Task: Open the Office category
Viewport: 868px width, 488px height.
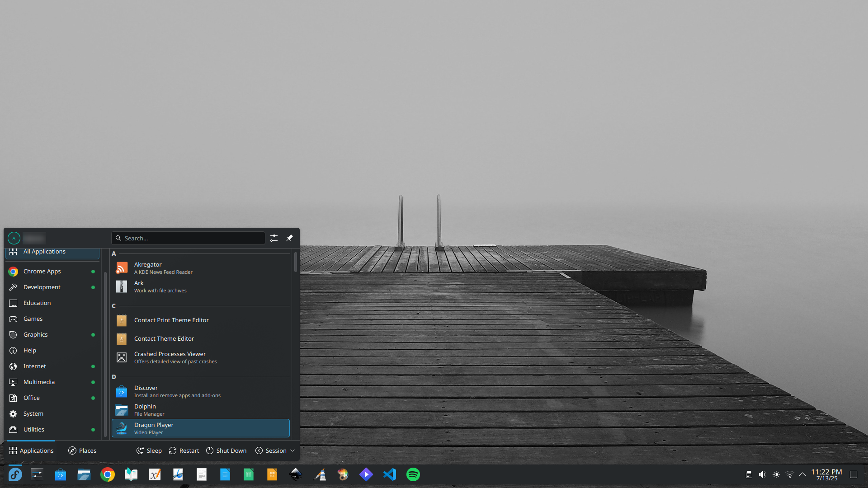Action: 52,398
